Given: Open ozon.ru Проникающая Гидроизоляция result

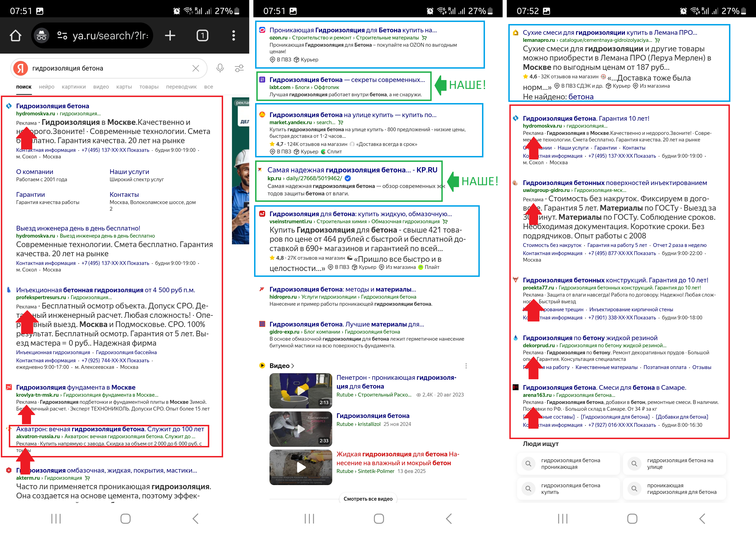Looking at the screenshot, I should 353,30.
